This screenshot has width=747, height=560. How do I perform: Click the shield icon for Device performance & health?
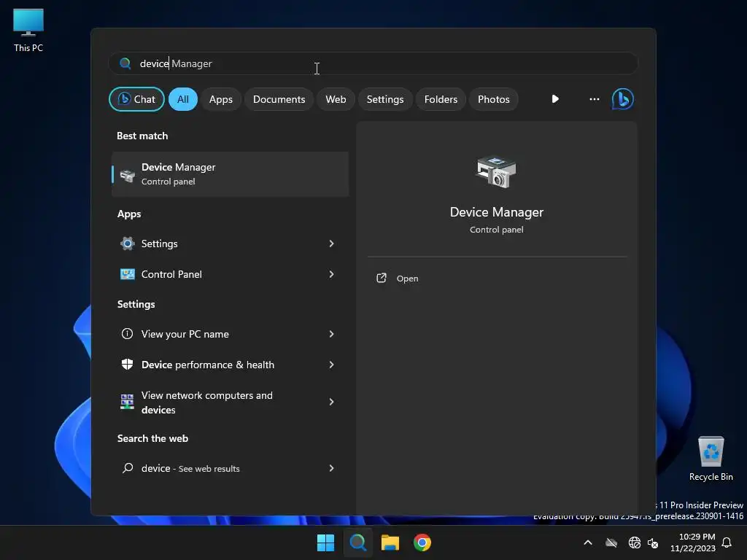127,365
